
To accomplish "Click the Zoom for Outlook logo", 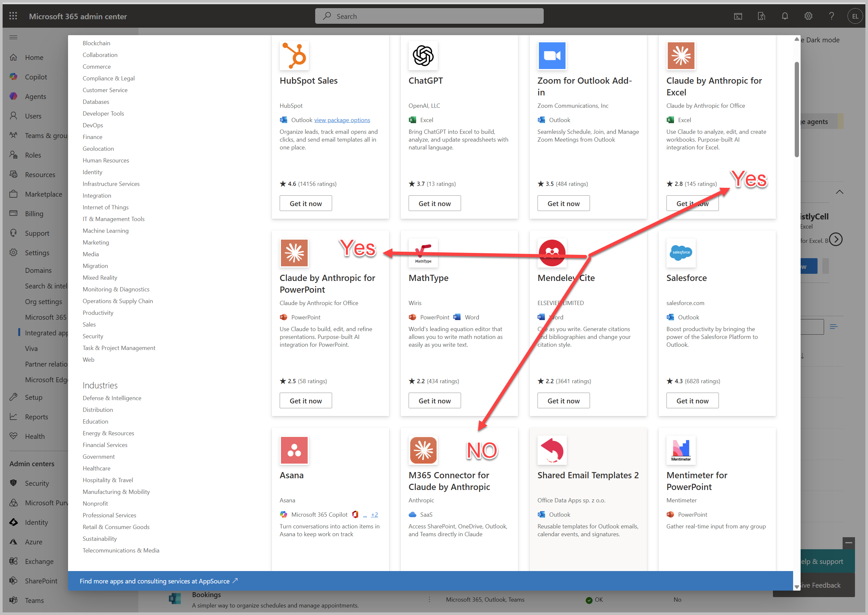I will (x=552, y=56).
